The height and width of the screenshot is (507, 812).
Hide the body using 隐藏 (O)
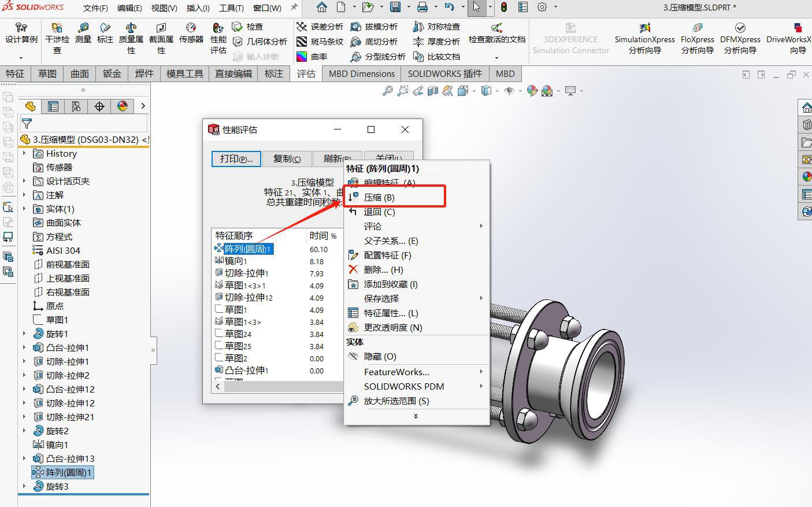coord(380,357)
